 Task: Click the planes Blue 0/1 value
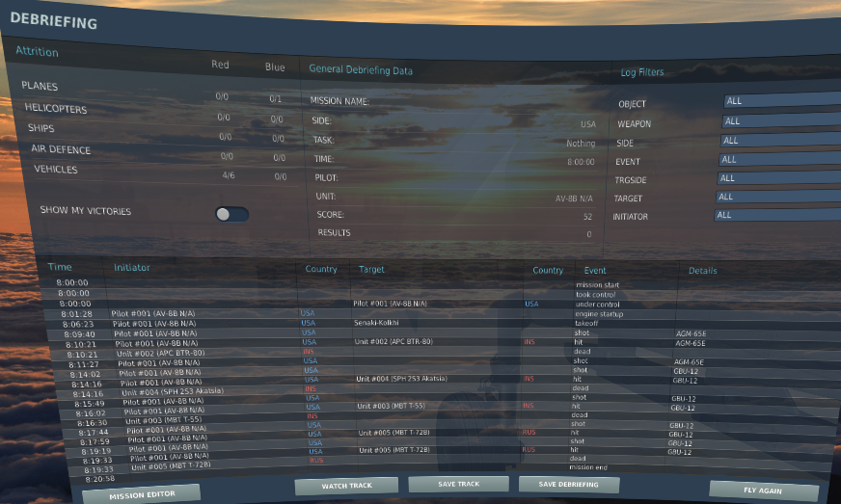(275, 98)
